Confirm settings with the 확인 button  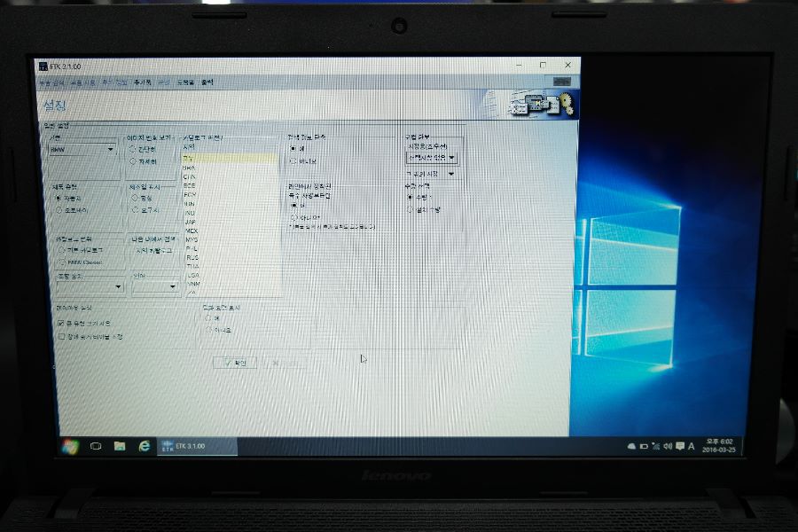click(x=235, y=363)
